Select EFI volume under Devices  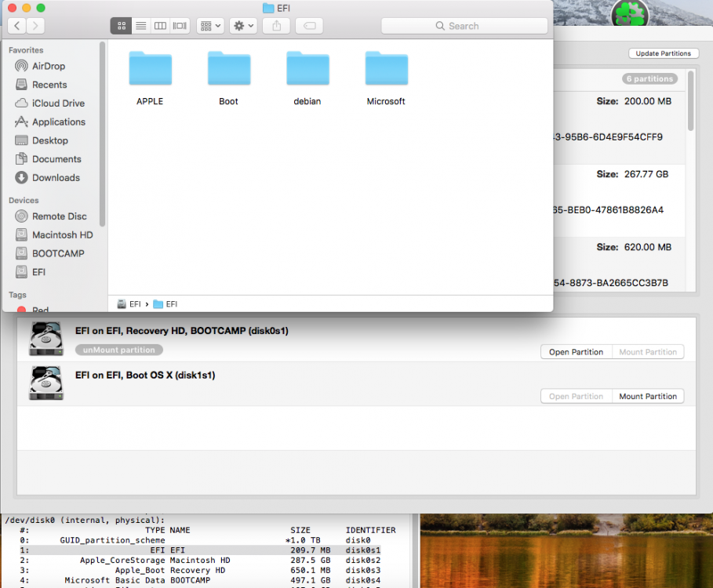(x=38, y=273)
